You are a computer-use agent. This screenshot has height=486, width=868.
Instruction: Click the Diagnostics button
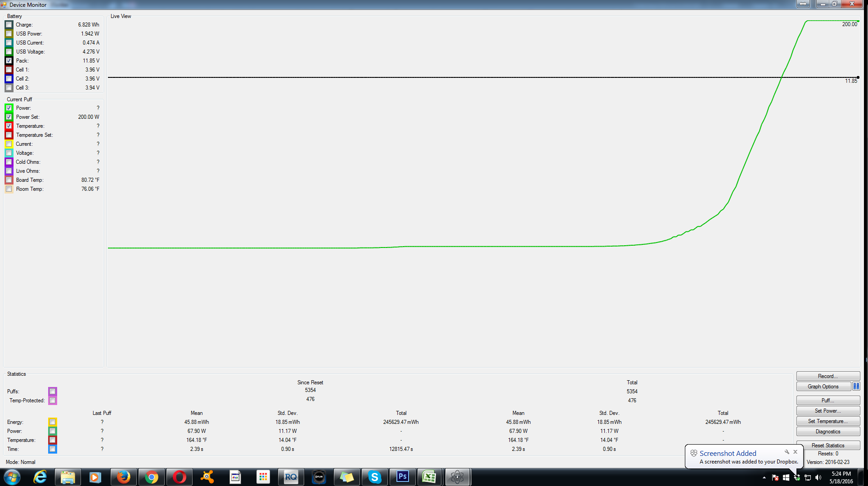(828, 432)
